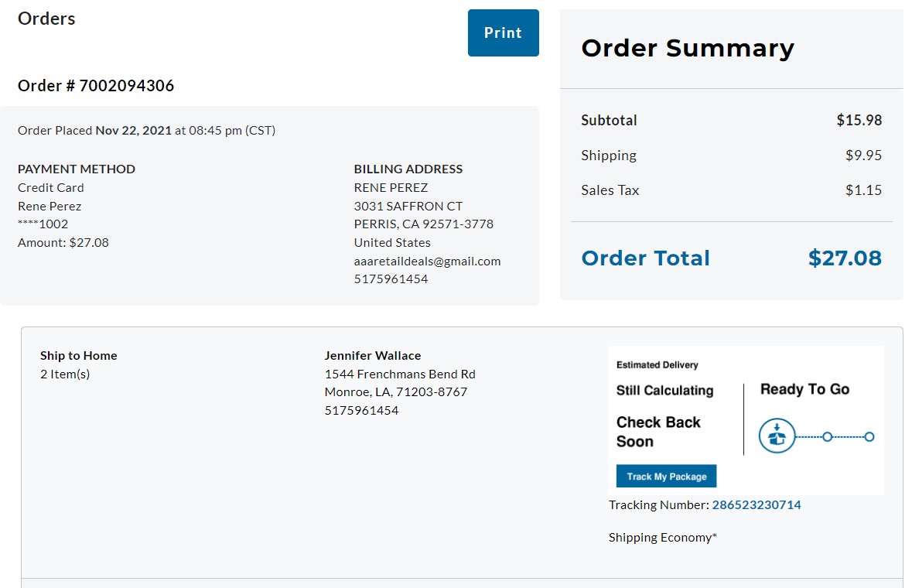Click Track My Package button
Viewport: 912px width, 588px height.
click(667, 477)
